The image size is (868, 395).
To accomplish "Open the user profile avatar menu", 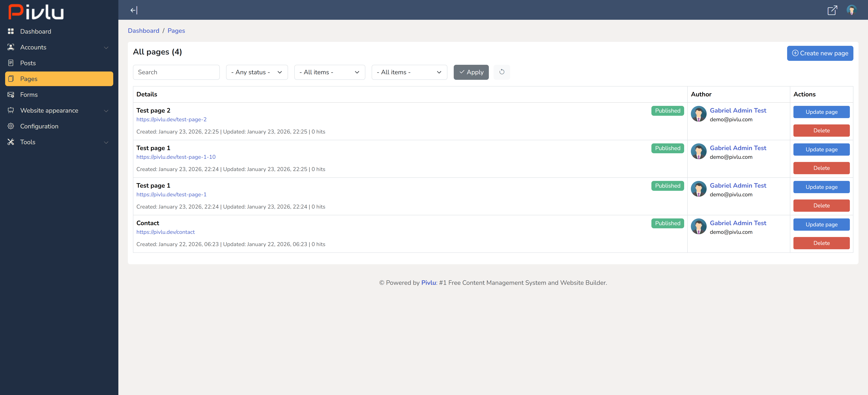I will coord(851,10).
